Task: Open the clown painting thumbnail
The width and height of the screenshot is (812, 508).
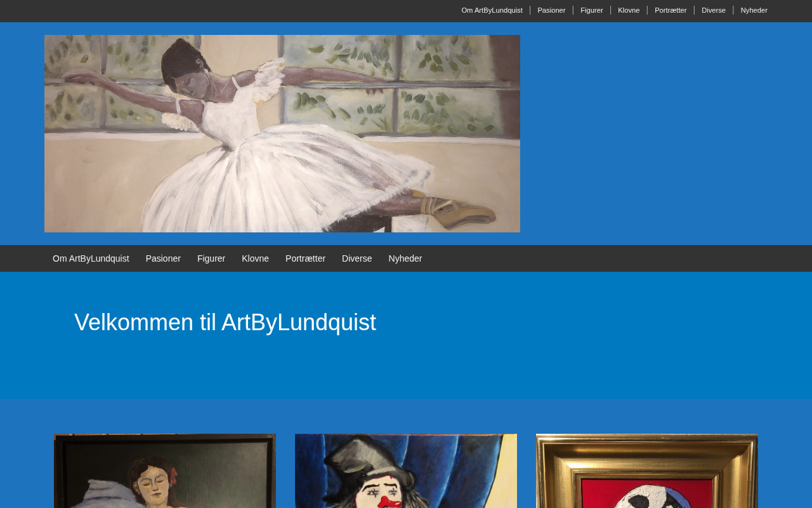Action: pos(406,471)
